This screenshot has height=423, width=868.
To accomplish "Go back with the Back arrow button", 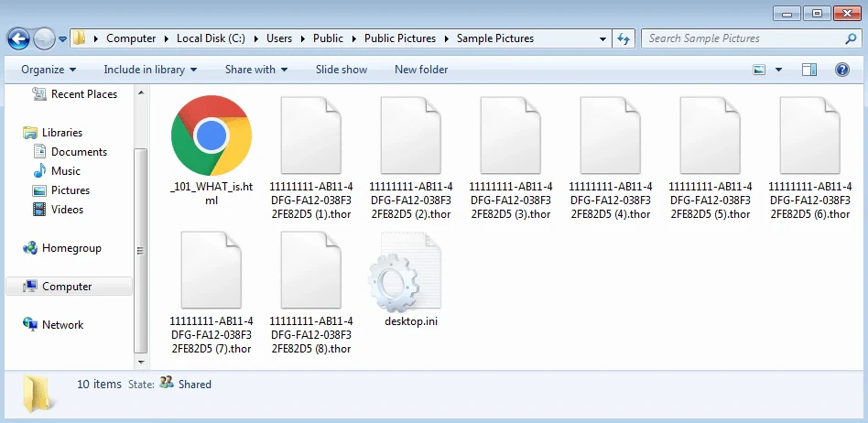I will [x=18, y=38].
